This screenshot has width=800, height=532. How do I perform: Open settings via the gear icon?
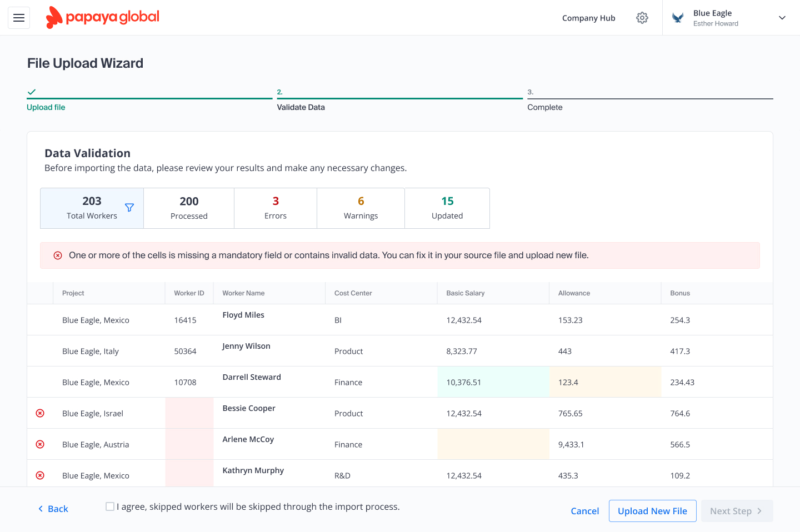[642, 17]
